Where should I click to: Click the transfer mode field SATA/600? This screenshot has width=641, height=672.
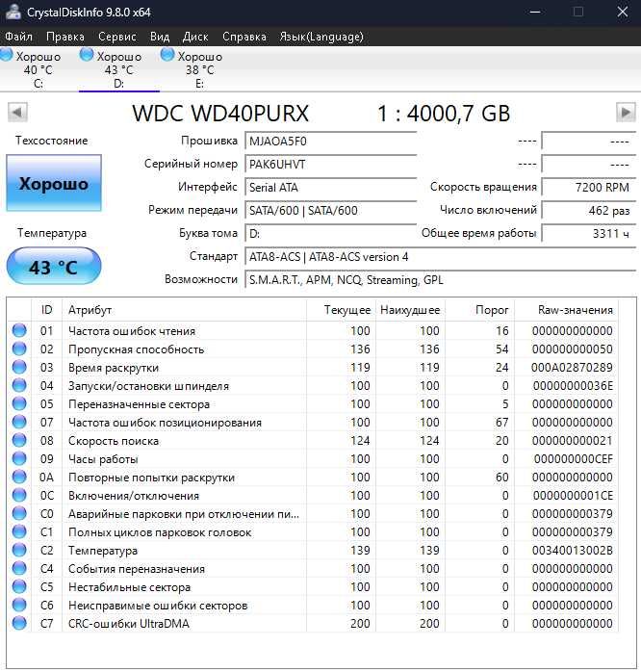pos(331,211)
